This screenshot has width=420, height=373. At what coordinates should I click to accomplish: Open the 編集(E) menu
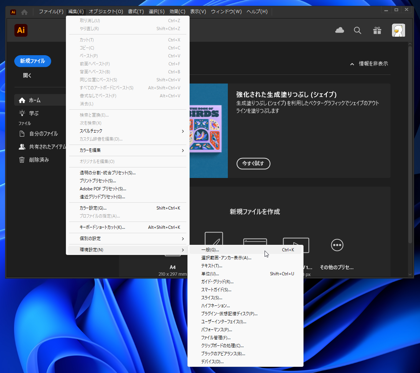76,12
